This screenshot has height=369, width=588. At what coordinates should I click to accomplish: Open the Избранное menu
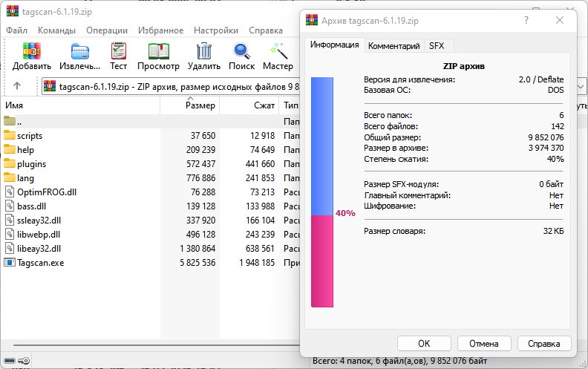[x=160, y=30]
